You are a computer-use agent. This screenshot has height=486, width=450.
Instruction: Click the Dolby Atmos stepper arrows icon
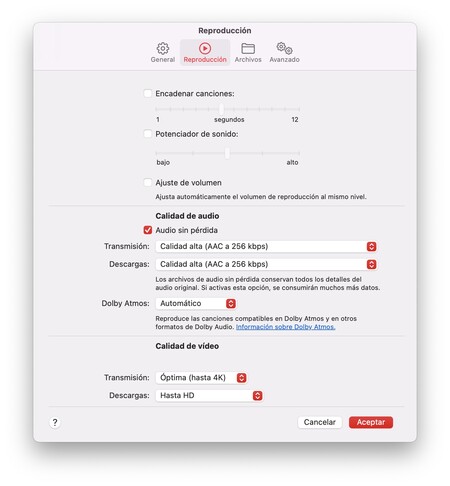click(x=231, y=304)
